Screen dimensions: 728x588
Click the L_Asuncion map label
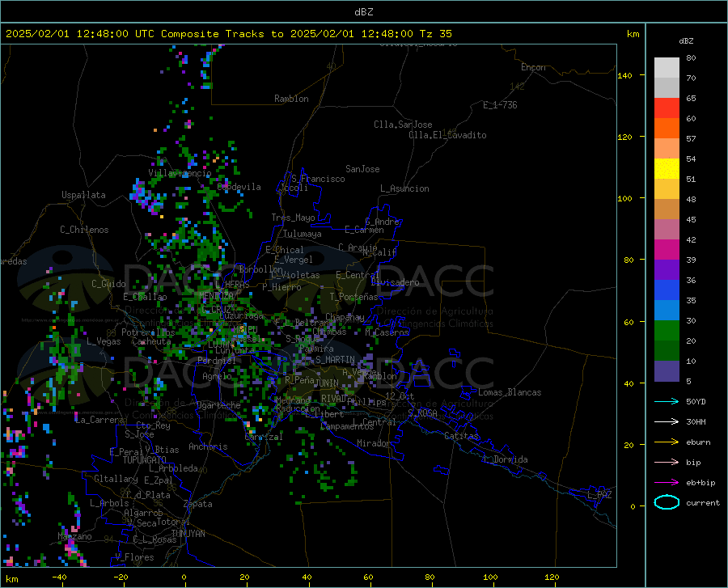point(404,188)
